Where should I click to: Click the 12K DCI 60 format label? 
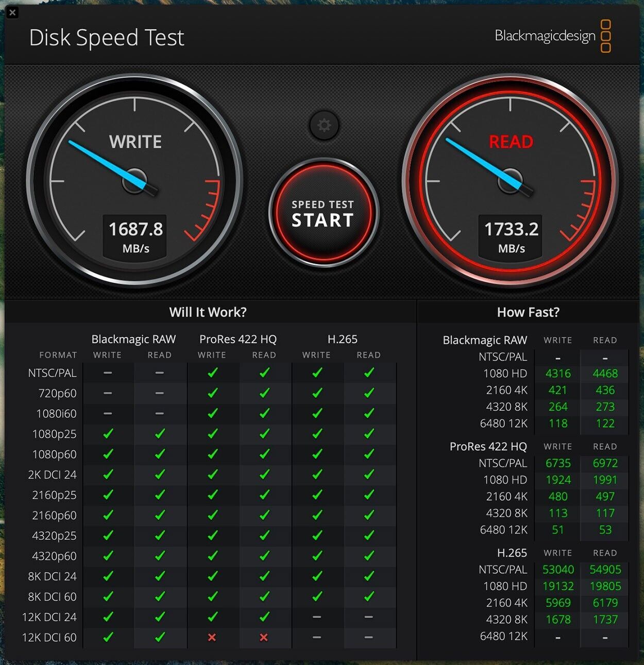coord(49,638)
